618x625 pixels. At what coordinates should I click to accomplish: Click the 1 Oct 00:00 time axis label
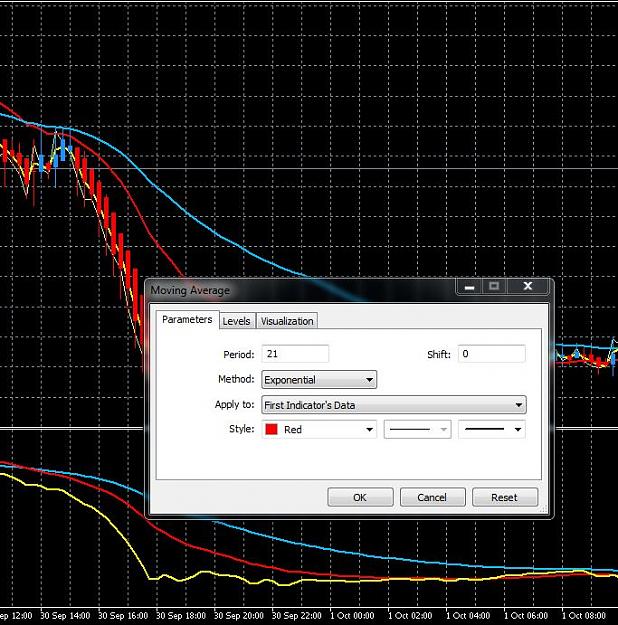[x=352, y=616]
